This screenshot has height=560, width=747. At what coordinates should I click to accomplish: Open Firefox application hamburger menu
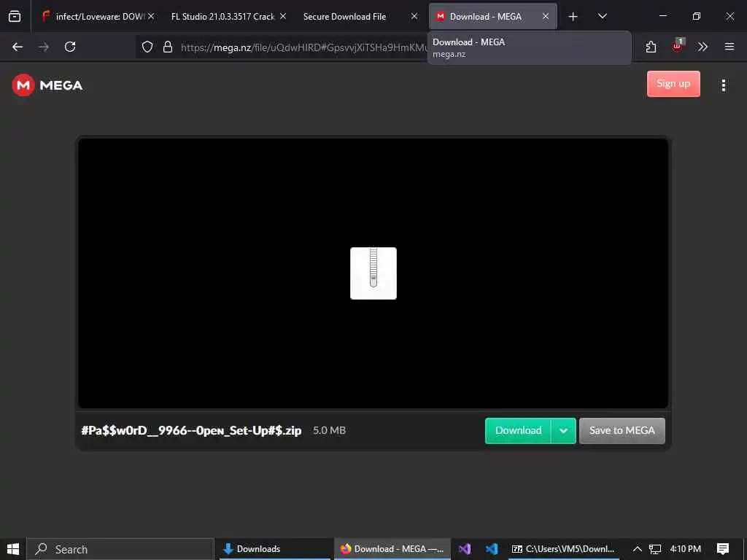coord(729,47)
